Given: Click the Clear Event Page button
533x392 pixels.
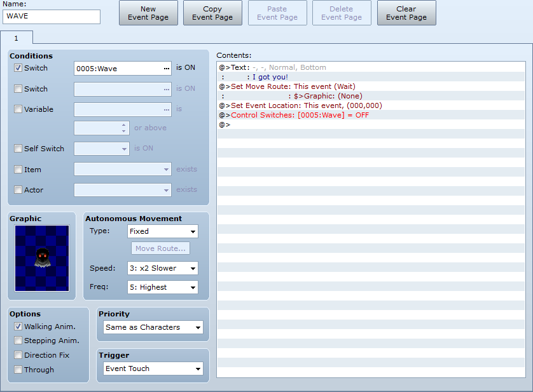Looking at the screenshot, I should click(406, 13).
